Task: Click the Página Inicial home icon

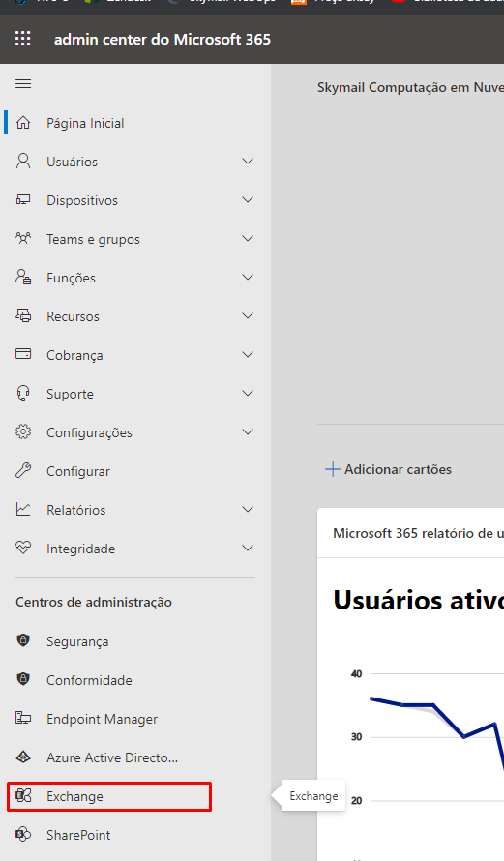Action: point(23,123)
